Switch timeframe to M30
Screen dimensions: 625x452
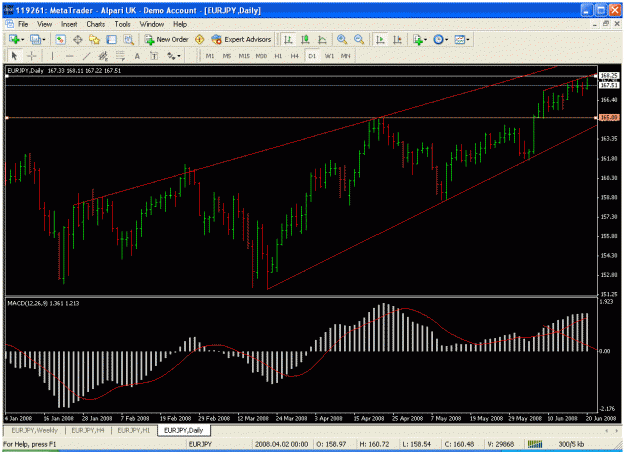pyautogui.click(x=261, y=56)
